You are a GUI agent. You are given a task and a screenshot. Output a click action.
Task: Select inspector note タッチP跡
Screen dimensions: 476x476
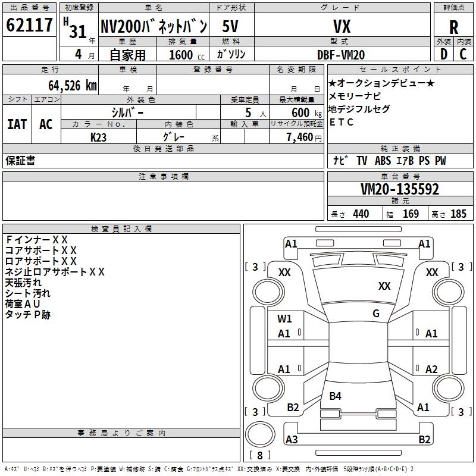(27, 315)
